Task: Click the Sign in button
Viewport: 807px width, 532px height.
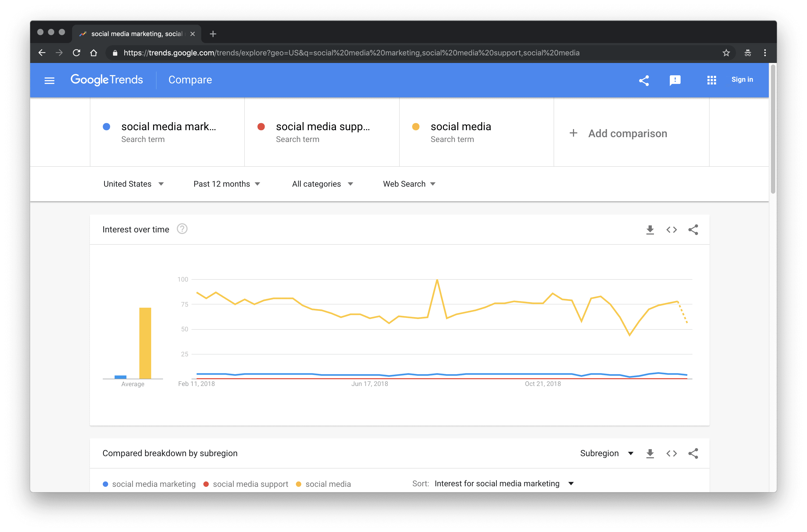Action: [742, 79]
